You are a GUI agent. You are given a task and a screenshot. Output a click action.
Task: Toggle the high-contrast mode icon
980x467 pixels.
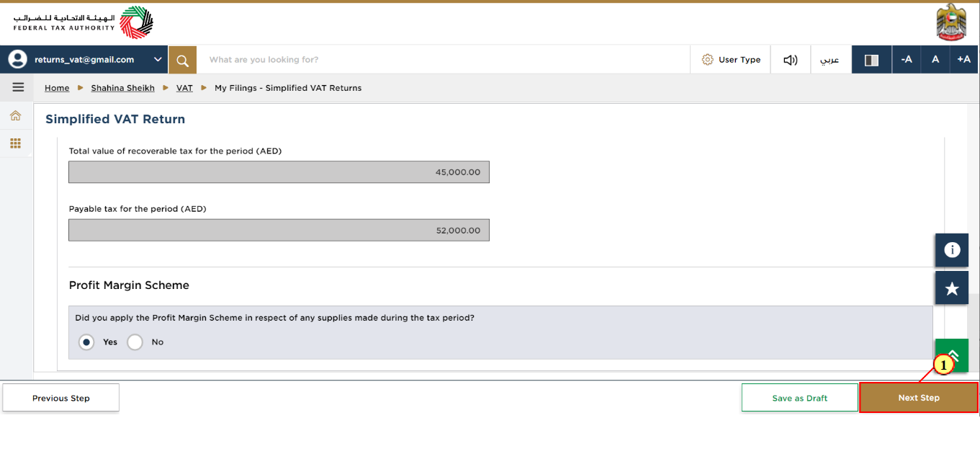pyautogui.click(x=871, y=60)
